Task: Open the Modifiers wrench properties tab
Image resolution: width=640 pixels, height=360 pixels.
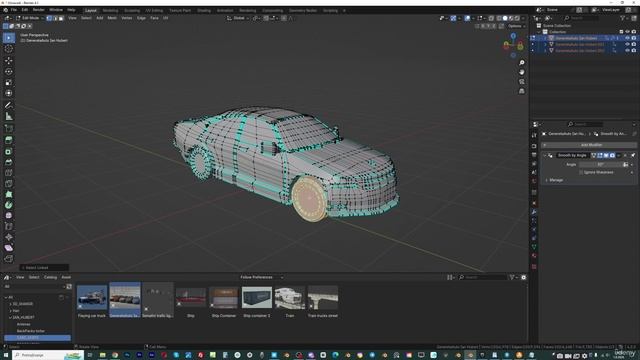Action: [x=534, y=212]
